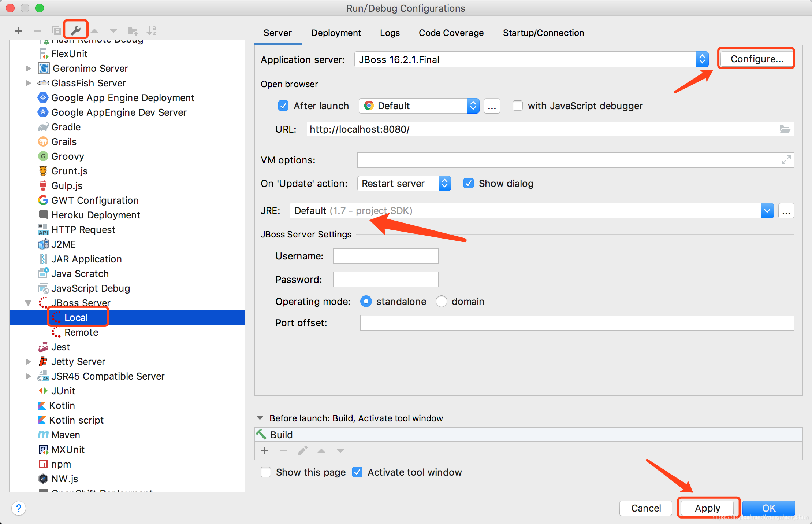Viewport: 812px width, 524px height.
Task: Click the folder icon in URL field
Action: (785, 129)
